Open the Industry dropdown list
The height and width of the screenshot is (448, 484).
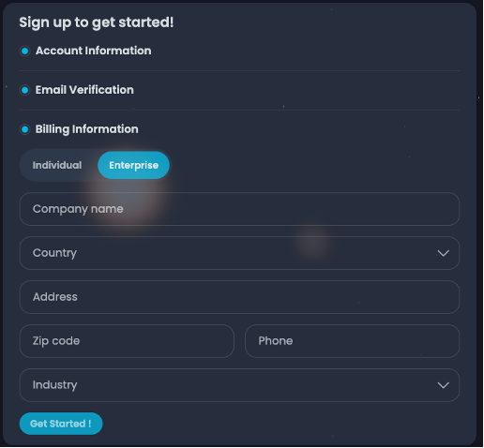point(240,385)
